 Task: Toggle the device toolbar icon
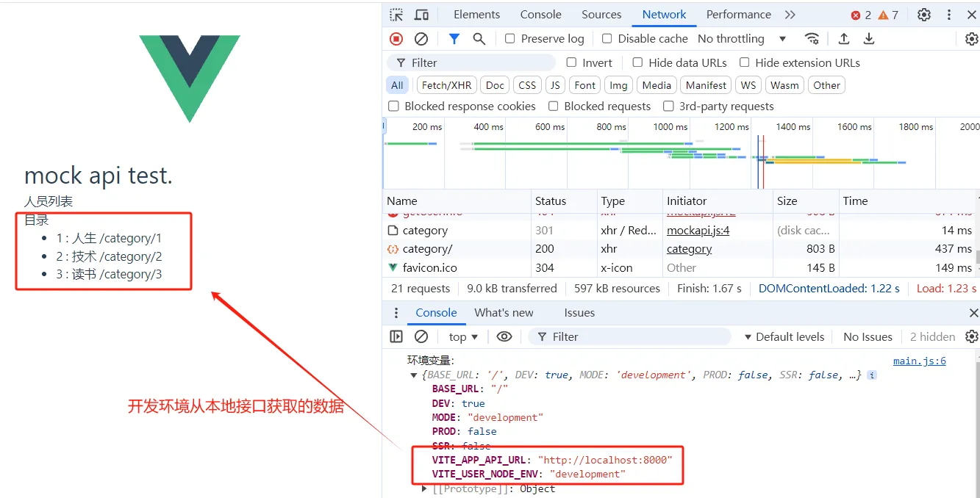coord(421,15)
